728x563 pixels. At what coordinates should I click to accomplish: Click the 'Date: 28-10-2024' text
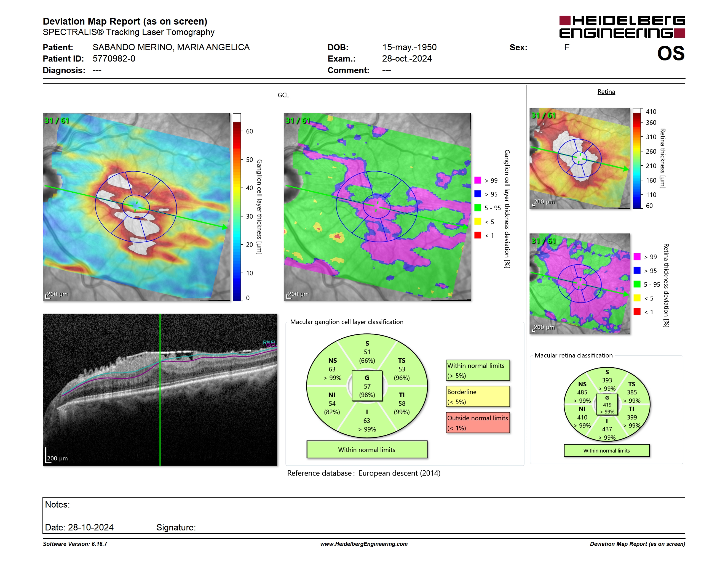(79, 527)
